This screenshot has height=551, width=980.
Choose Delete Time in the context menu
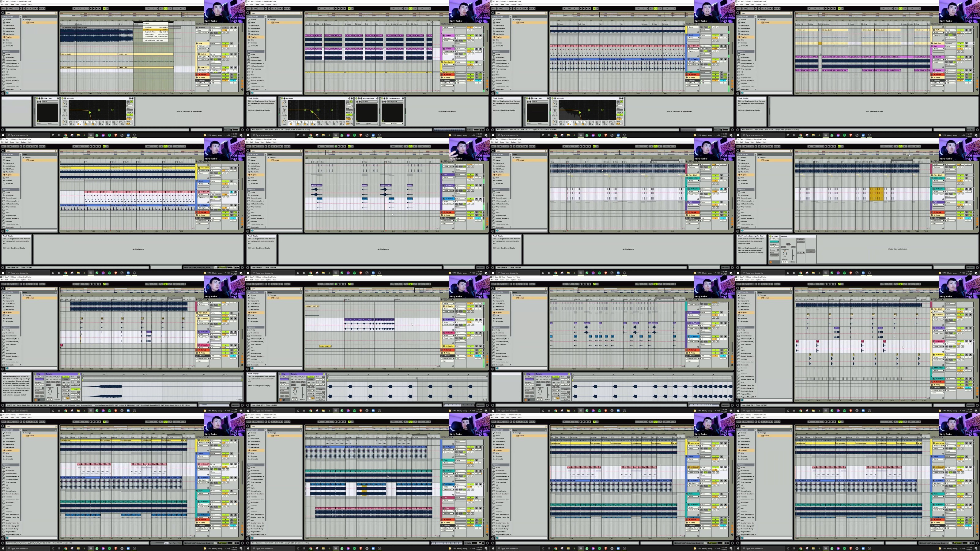pos(156,34)
